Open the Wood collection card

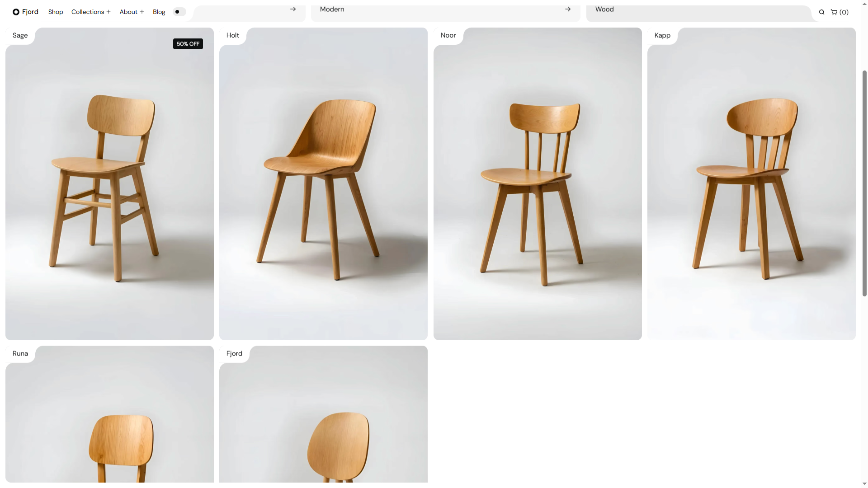coord(699,13)
